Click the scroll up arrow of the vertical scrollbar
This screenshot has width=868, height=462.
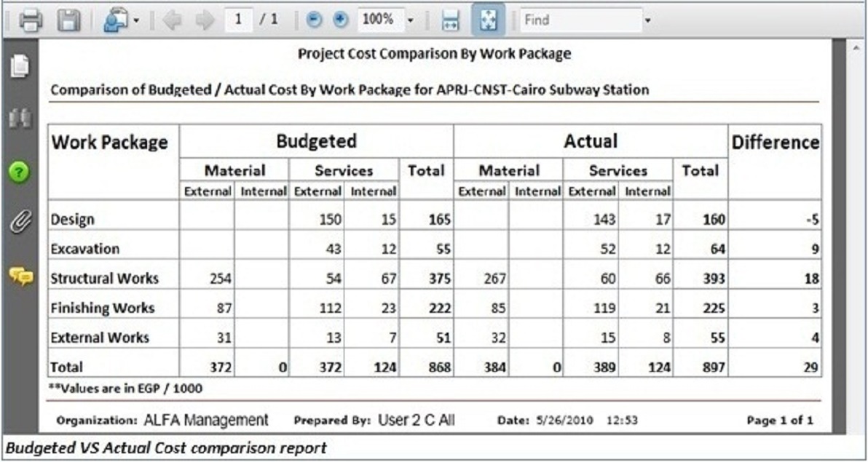pos(855,48)
